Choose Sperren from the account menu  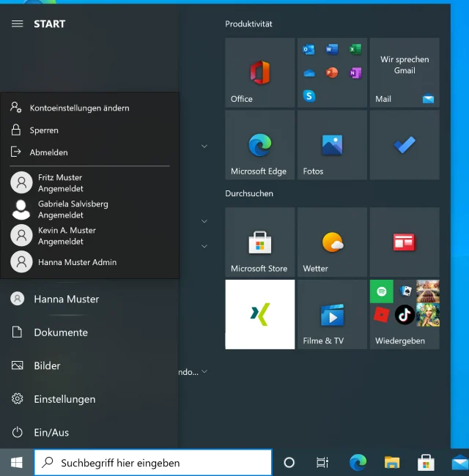point(44,130)
